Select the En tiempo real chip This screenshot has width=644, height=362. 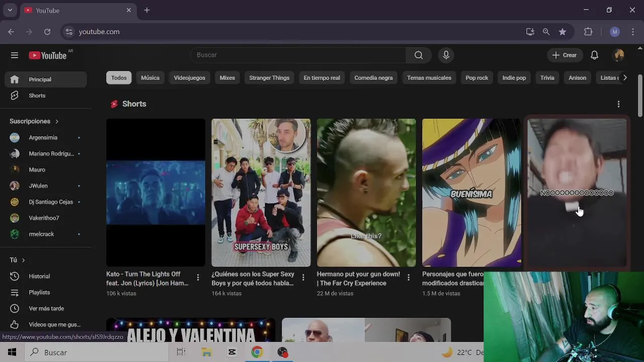[322, 78]
